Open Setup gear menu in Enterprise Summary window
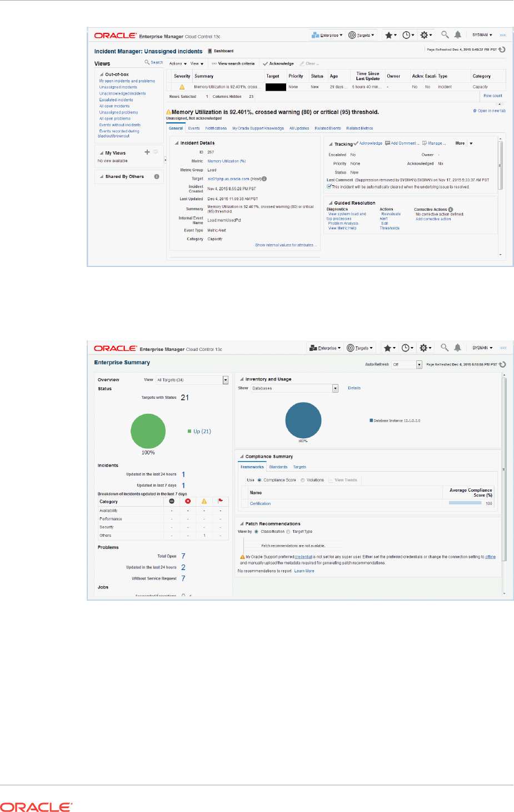The image size is (514, 812). pyautogui.click(x=425, y=348)
